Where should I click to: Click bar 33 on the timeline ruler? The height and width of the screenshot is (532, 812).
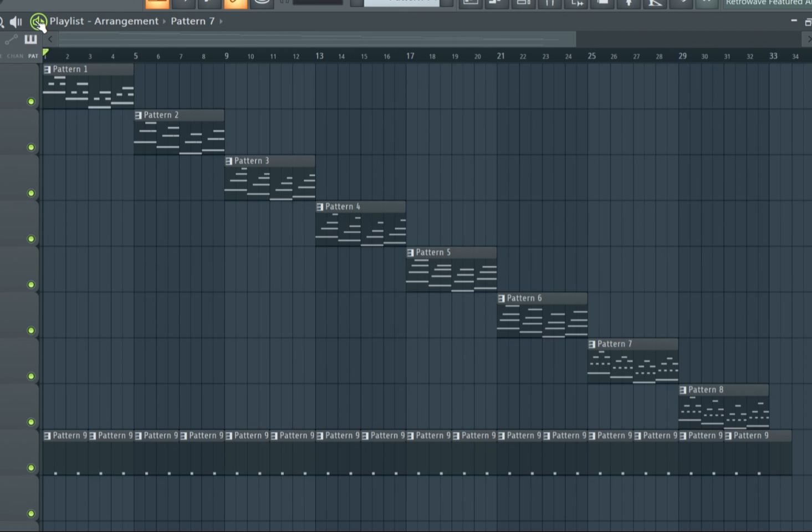[773, 56]
